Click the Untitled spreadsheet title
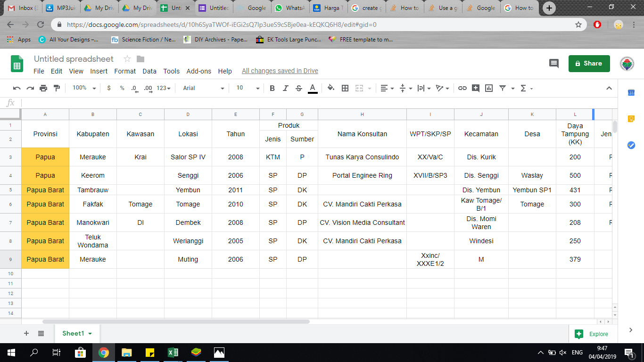644x362 pixels. click(x=74, y=59)
